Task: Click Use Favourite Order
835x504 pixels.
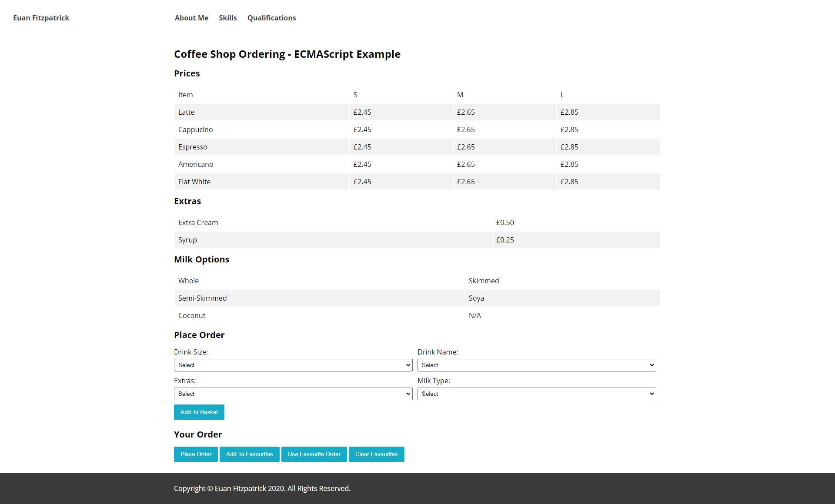Action: (x=314, y=454)
